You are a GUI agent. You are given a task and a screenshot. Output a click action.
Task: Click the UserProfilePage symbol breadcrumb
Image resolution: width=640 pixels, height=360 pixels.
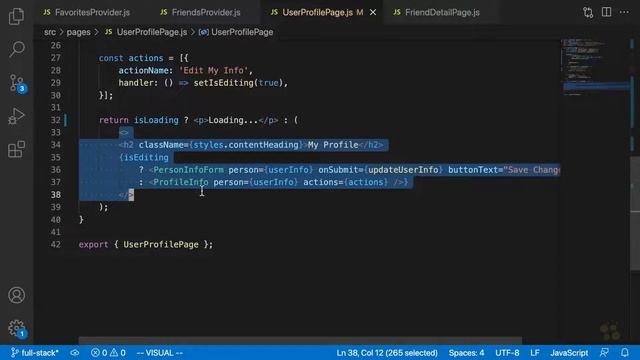click(x=236, y=32)
